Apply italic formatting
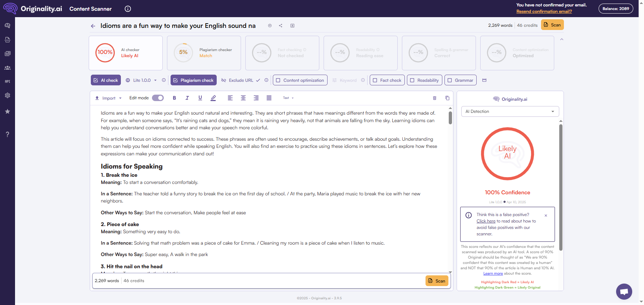The width and height of the screenshot is (644, 305). (187, 98)
